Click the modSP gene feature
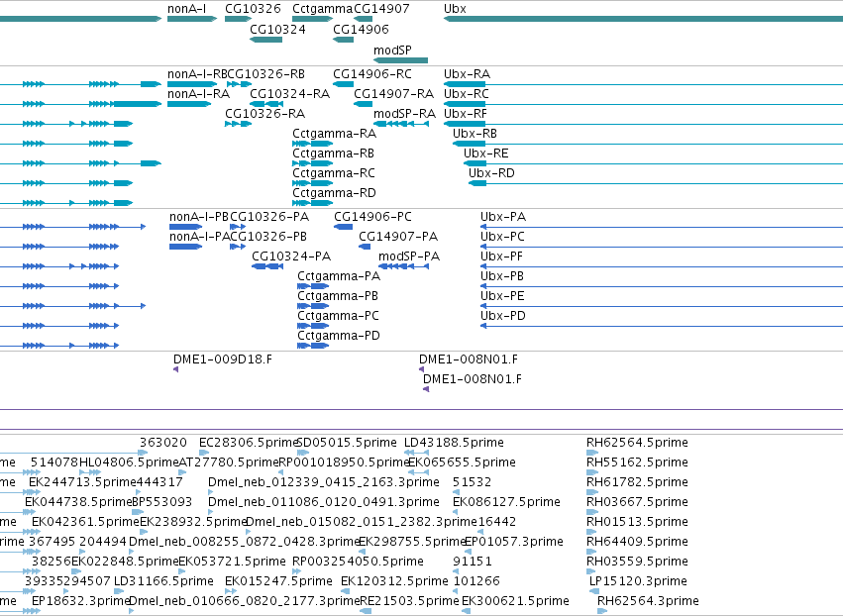The height and width of the screenshot is (616, 843). [400, 60]
